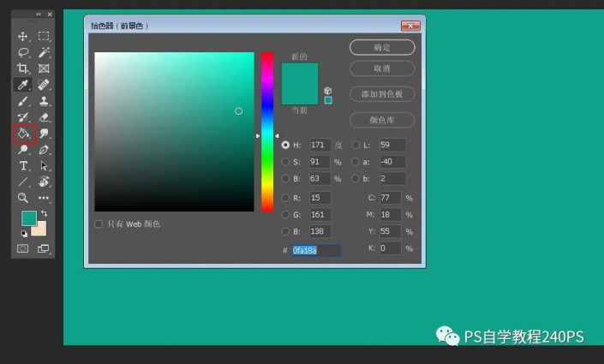Click the K black field showing 0
The height and width of the screenshot is (364, 604).
tap(391, 248)
